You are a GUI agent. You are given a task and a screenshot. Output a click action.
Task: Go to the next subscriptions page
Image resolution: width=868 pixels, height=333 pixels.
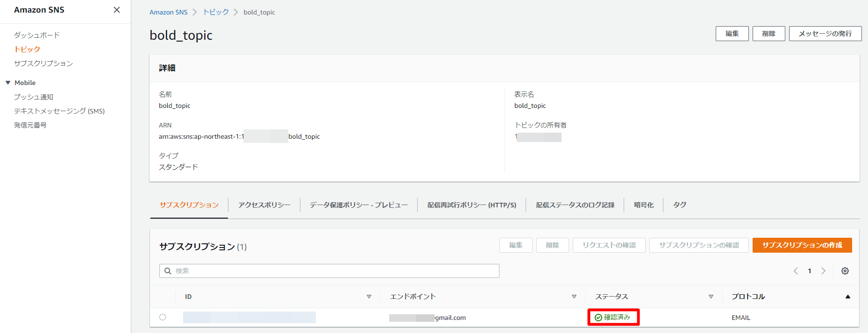tap(824, 271)
